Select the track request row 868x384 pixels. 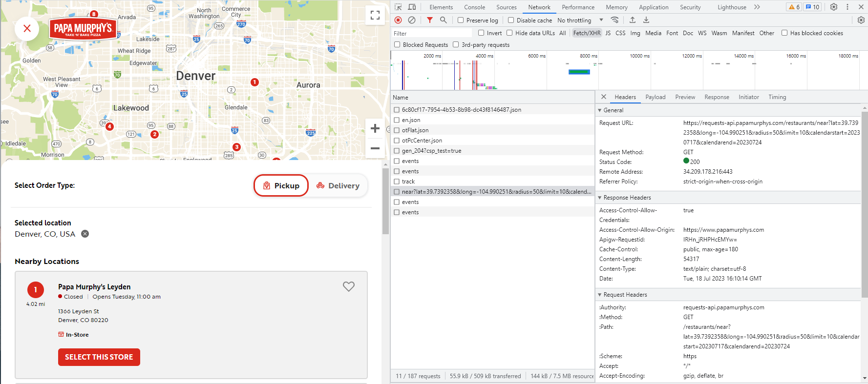(492, 182)
